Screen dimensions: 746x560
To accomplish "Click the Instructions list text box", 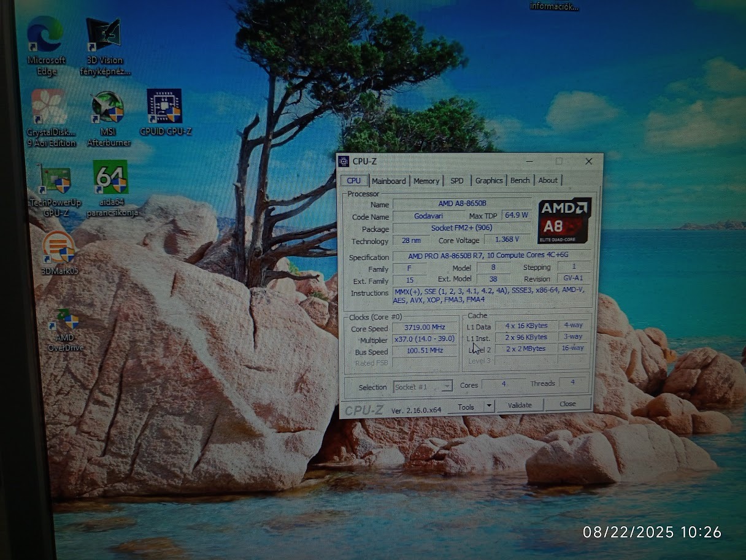I will [491, 297].
